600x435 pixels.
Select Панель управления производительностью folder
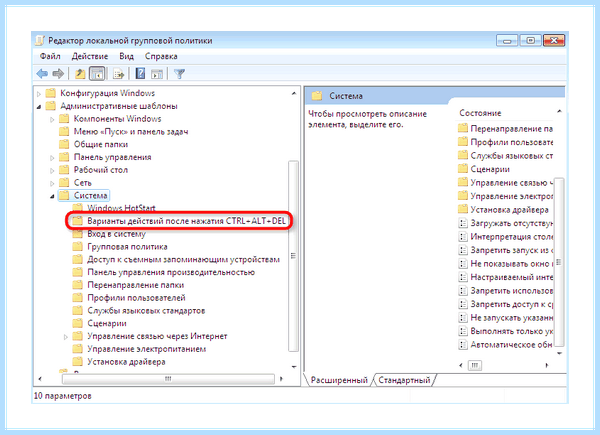[x=164, y=272]
